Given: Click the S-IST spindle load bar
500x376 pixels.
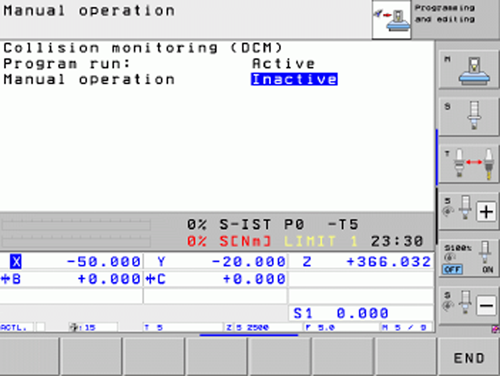Looking at the screenshot, I should point(76,225).
